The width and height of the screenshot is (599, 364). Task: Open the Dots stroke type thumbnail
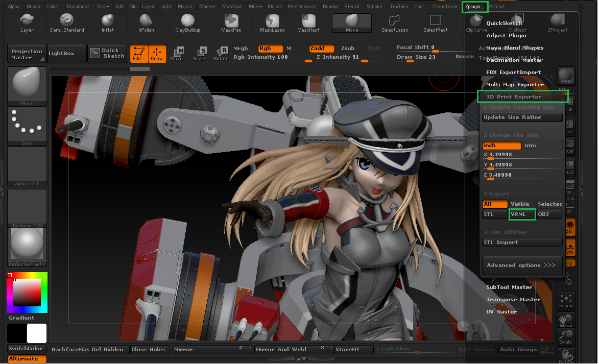(x=27, y=124)
